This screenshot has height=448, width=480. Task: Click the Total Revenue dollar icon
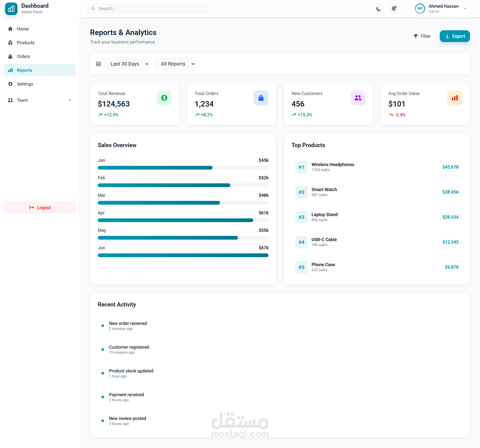pyautogui.click(x=164, y=98)
